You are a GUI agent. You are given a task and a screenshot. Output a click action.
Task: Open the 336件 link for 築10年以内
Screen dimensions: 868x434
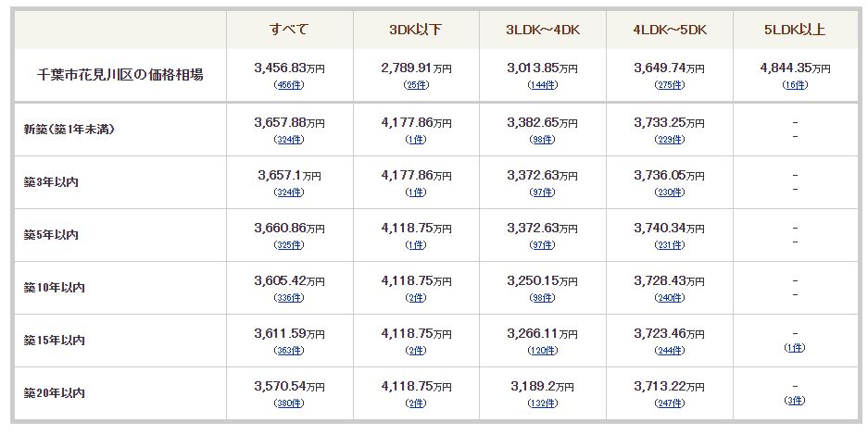click(289, 298)
